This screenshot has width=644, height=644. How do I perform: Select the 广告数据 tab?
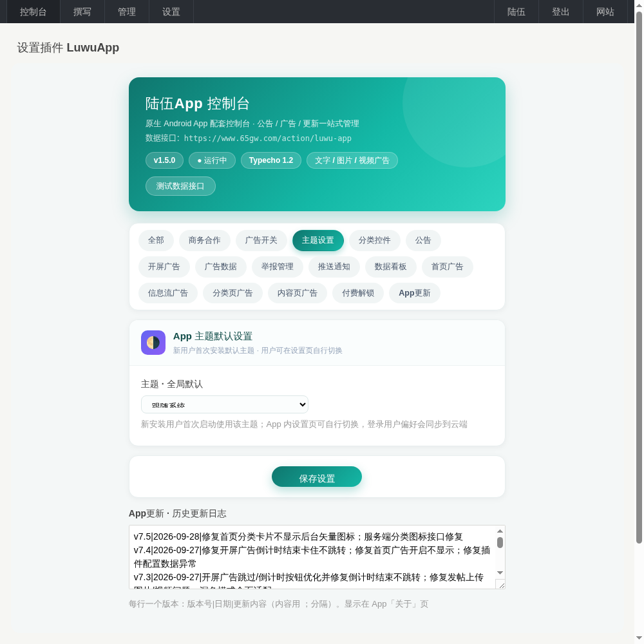[x=220, y=267]
